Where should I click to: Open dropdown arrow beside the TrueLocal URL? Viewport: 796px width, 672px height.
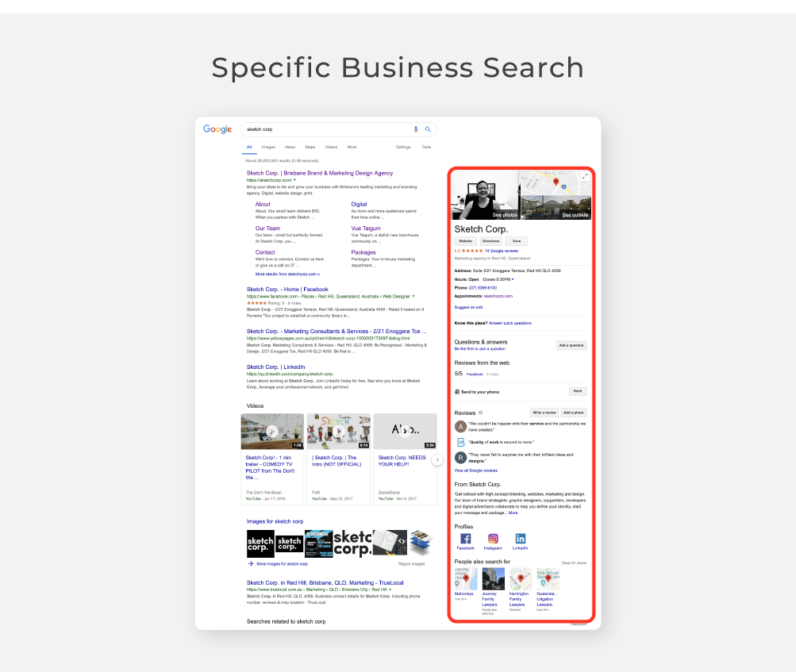coord(390,589)
